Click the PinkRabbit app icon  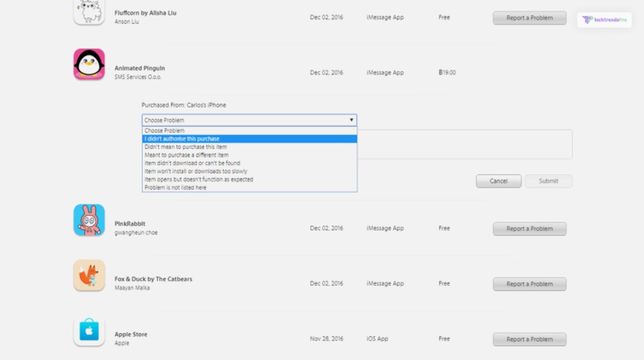click(x=89, y=220)
